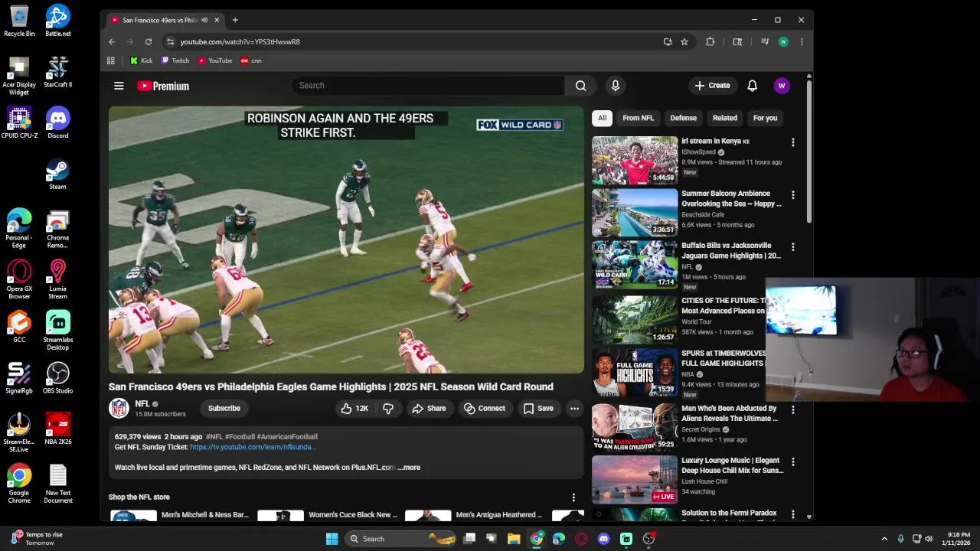Select the OBS Studio desktop icon
Screen dimensions: 980x551
pos(57,378)
